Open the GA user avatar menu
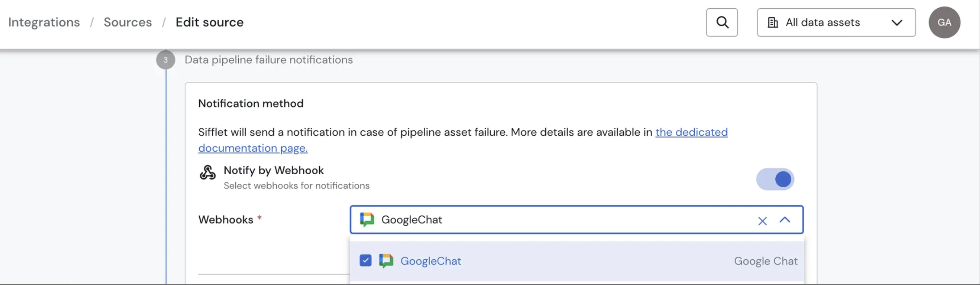 944,22
